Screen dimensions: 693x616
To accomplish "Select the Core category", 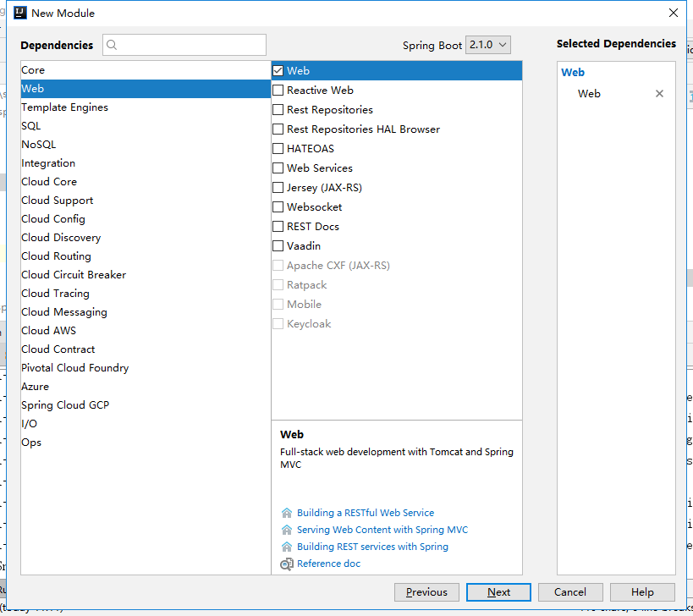I will pos(146,70).
